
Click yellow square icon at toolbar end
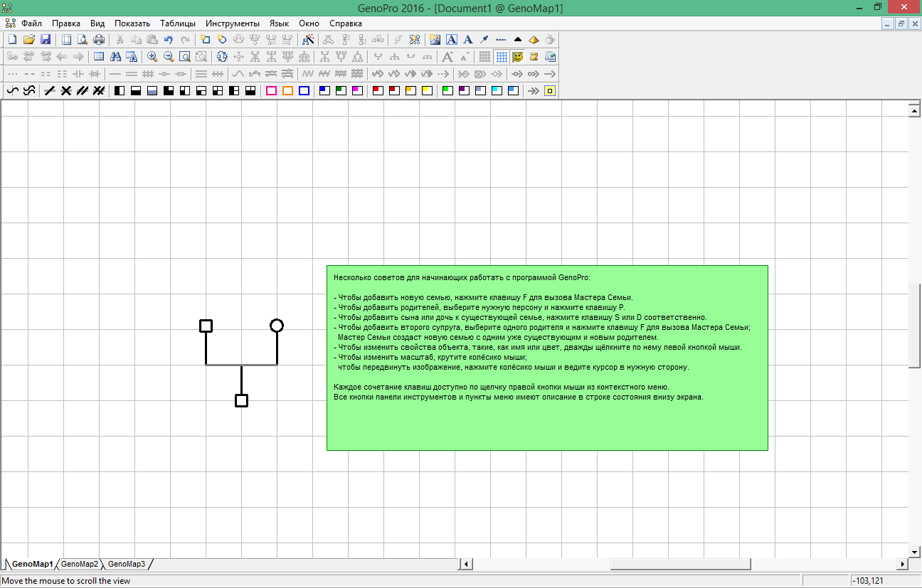click(550, 91)
